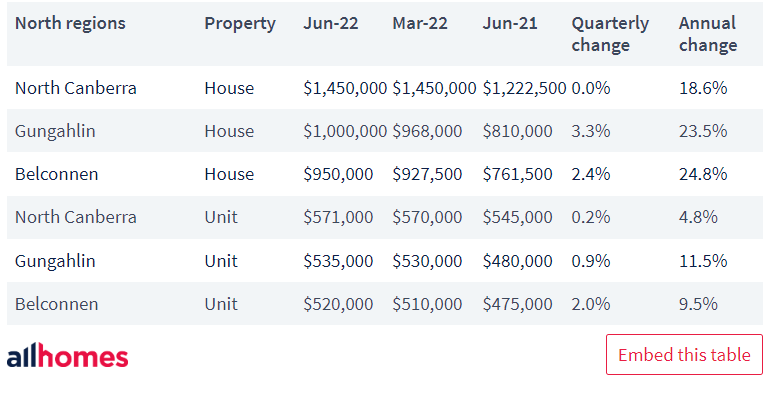
Task: Click the Mar-22 column header
Action: pos(420,23)
